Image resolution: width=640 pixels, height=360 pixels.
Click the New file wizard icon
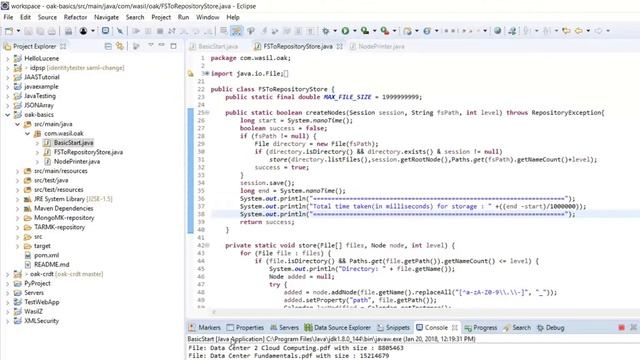(9, 31)
